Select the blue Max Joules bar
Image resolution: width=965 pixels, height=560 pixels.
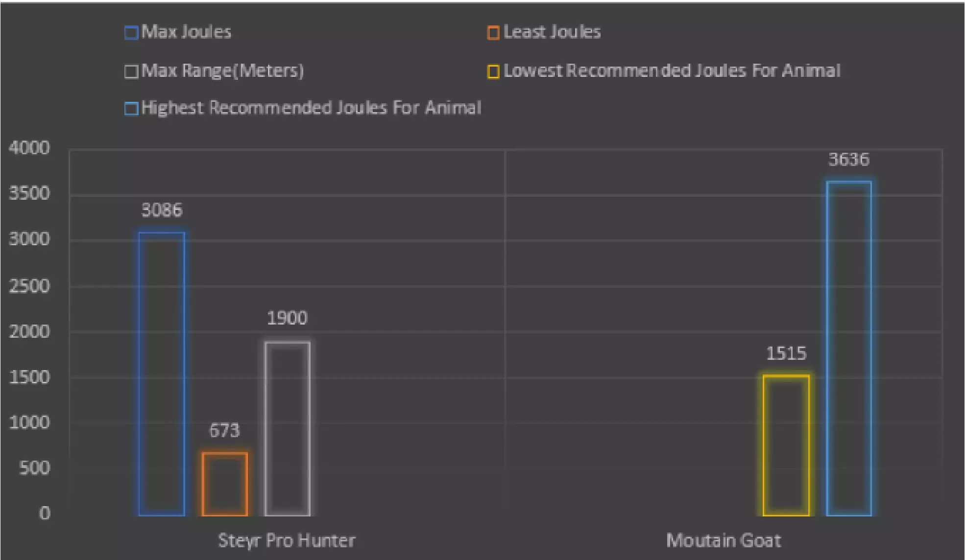162,374
